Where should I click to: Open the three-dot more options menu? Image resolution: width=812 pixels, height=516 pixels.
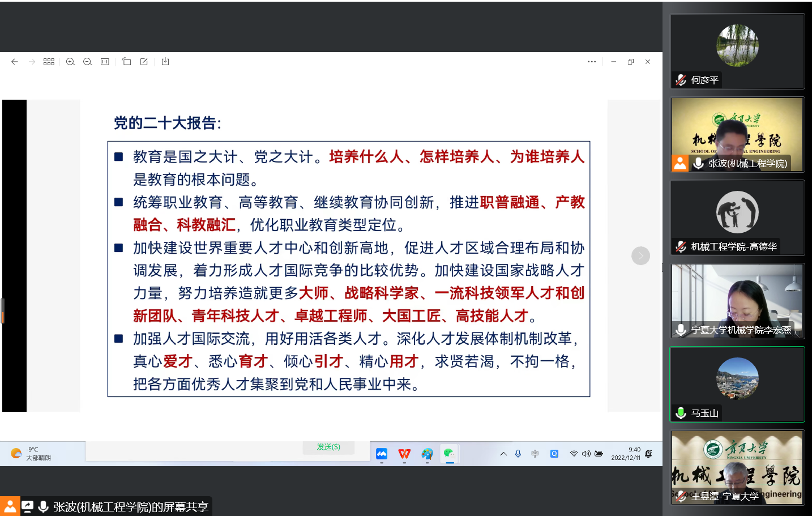592,62
